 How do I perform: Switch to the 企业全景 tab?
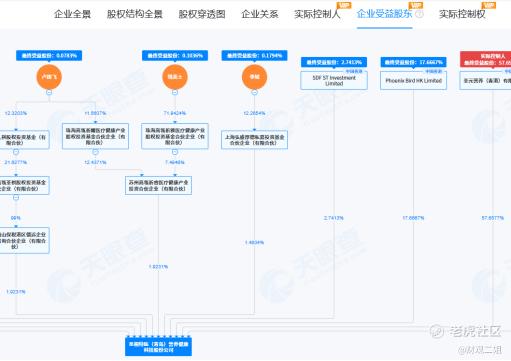[x=72, y=14]
